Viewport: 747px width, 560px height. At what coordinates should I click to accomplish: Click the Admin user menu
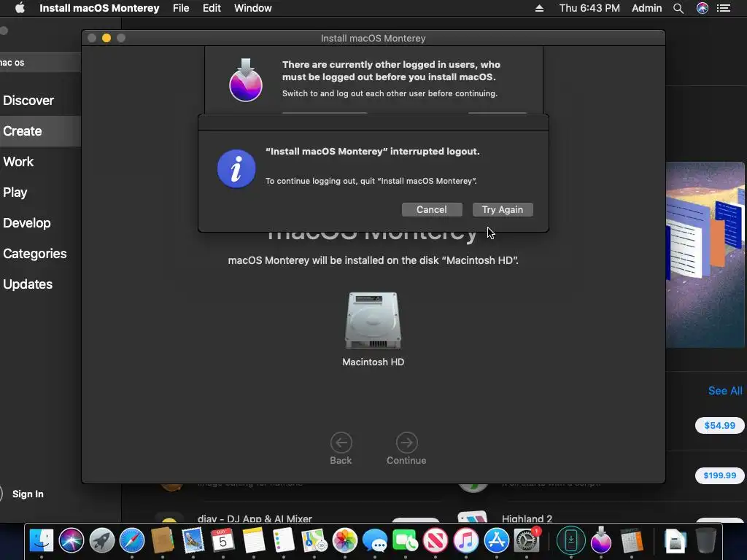click(x=646, y=8)
